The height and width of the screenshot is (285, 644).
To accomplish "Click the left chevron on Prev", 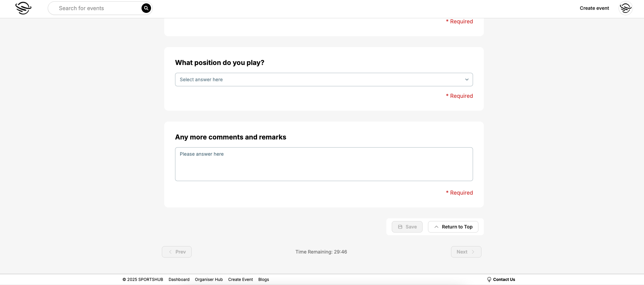I will 170,252.
